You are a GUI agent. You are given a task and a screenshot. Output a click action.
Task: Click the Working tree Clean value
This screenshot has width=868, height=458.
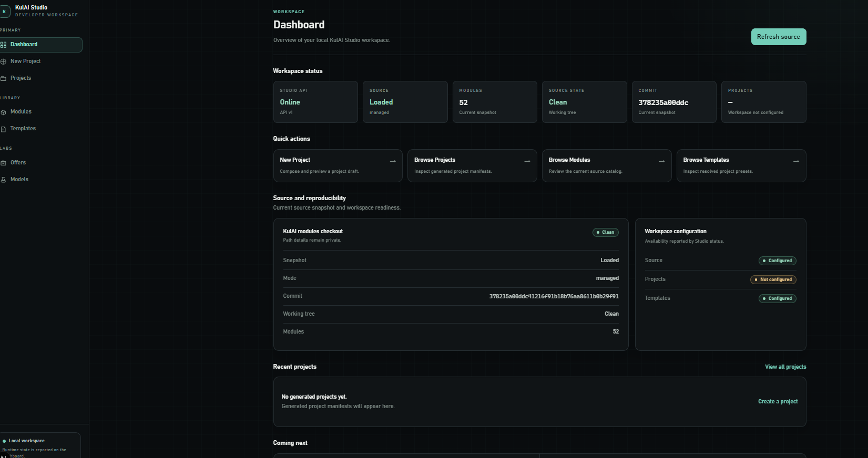click(x=612, y=314)
